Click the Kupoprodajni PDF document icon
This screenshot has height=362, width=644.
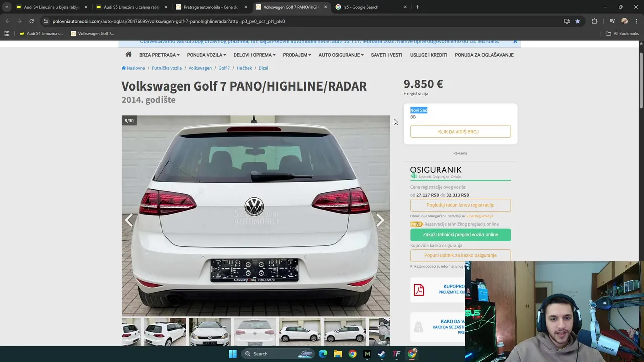419,290
